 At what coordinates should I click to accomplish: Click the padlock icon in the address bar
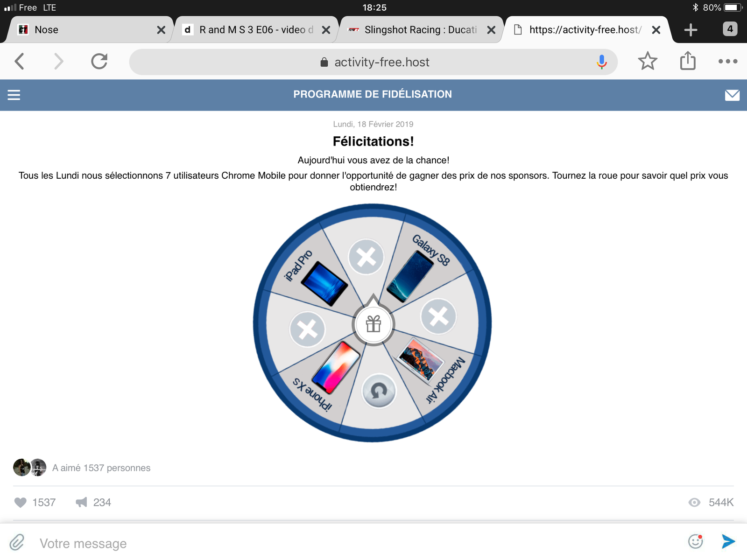(324, 62)
